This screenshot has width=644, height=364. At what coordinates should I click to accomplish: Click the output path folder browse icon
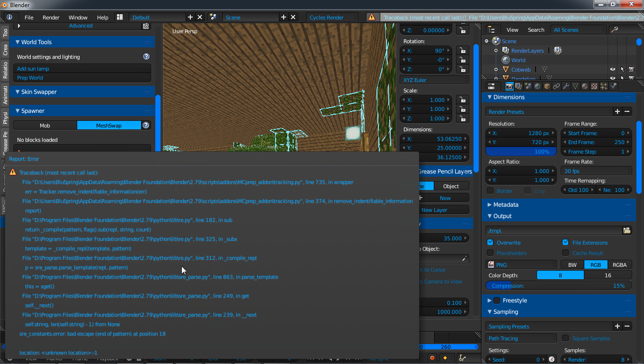(x=627, y=230)
